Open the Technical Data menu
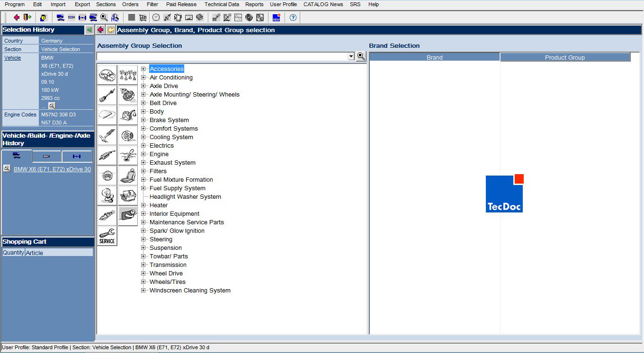Image resolution: width=644 pixels, height=353 pixels. click(222, 4)
